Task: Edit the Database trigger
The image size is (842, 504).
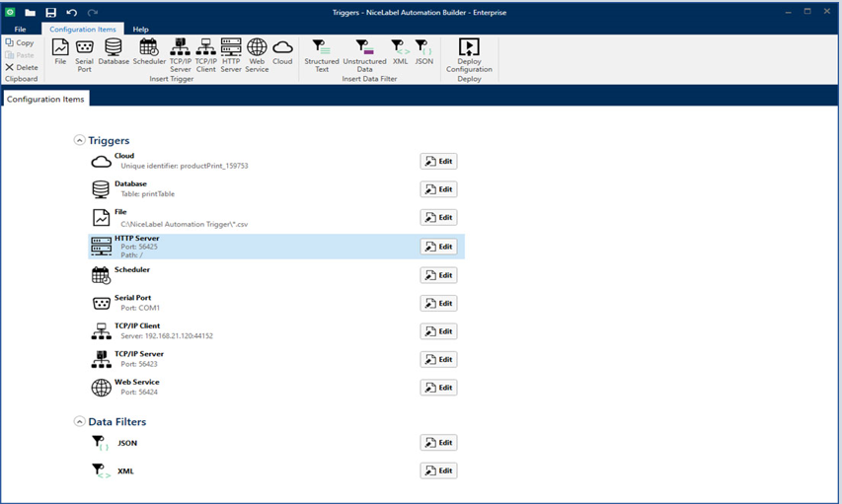Action: [438, 189]
